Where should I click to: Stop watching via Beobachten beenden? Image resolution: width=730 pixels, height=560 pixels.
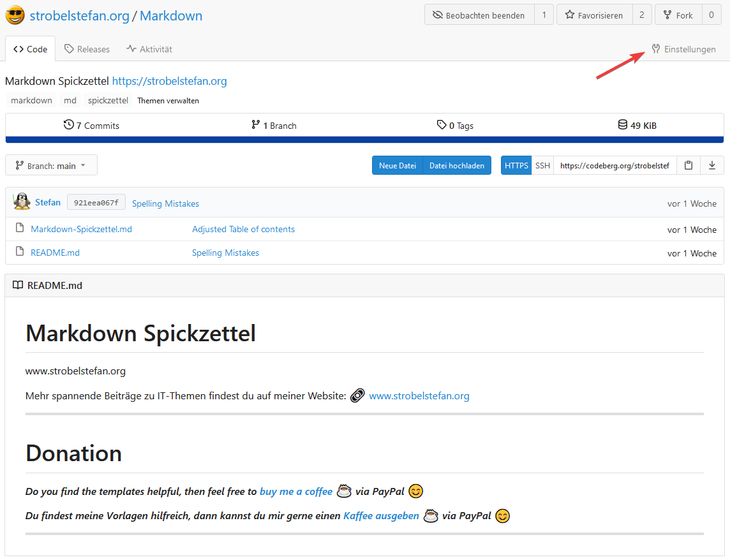[479, 15]
